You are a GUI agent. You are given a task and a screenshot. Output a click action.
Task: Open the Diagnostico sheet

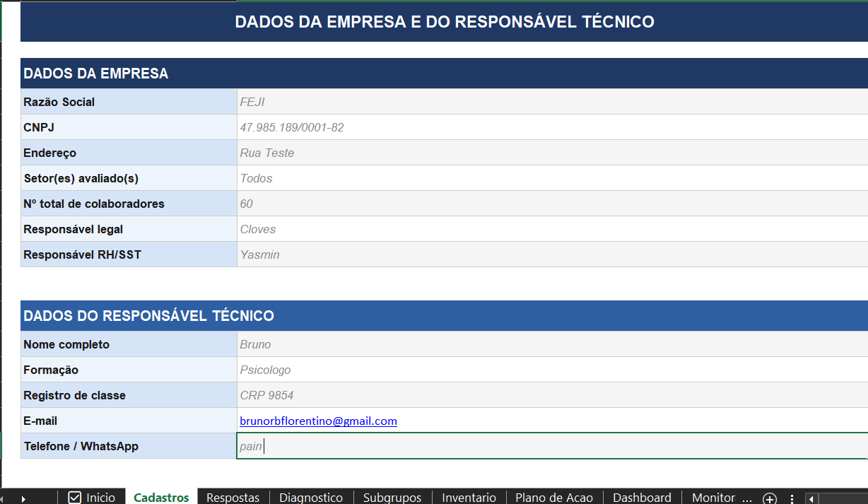[311, 498]
